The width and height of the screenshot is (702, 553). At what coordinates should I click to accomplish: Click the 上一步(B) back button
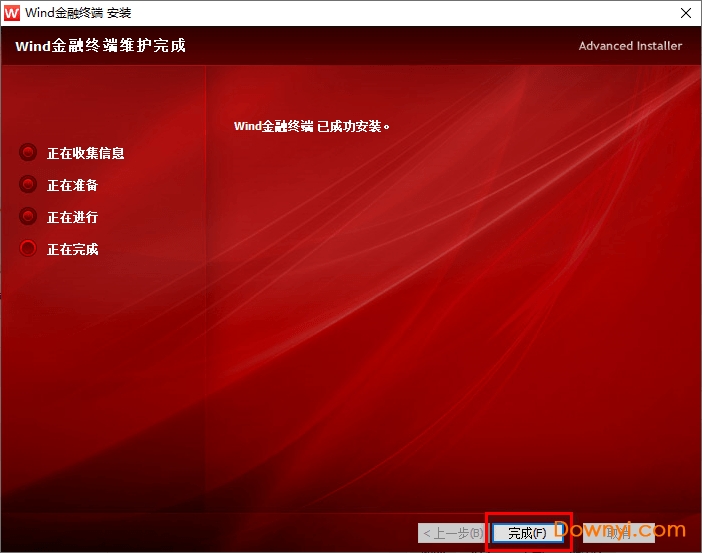[x=455, y=533]
